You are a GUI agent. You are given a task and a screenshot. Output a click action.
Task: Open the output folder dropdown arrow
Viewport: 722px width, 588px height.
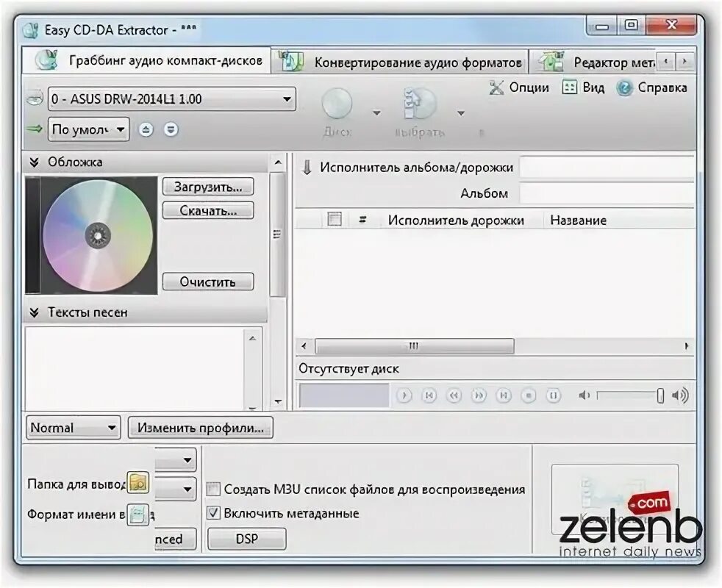tap(187, 489)
